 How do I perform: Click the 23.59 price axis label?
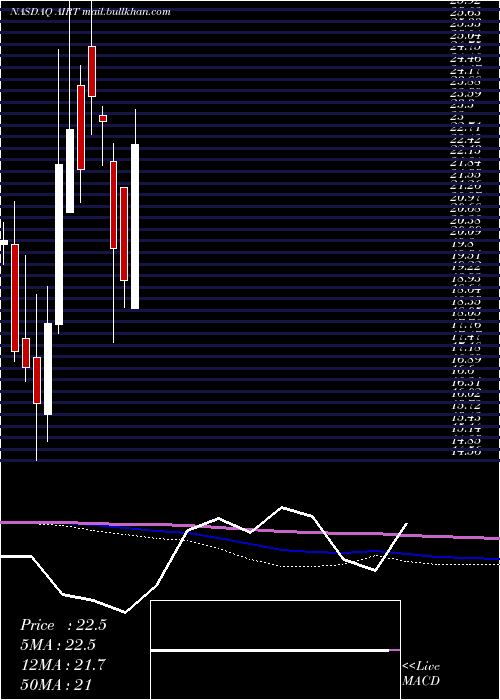point(466,94)
